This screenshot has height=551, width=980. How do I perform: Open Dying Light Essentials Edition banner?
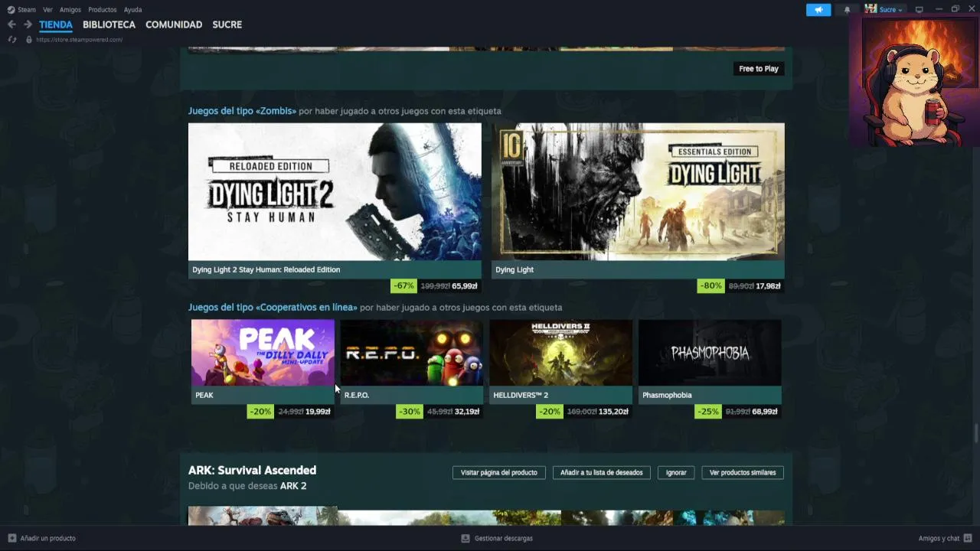638,191
